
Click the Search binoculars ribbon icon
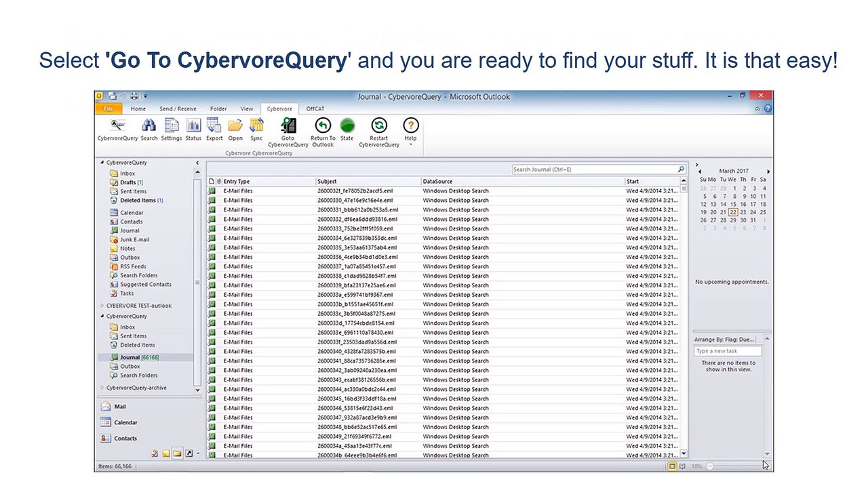[x=149, y=125]
